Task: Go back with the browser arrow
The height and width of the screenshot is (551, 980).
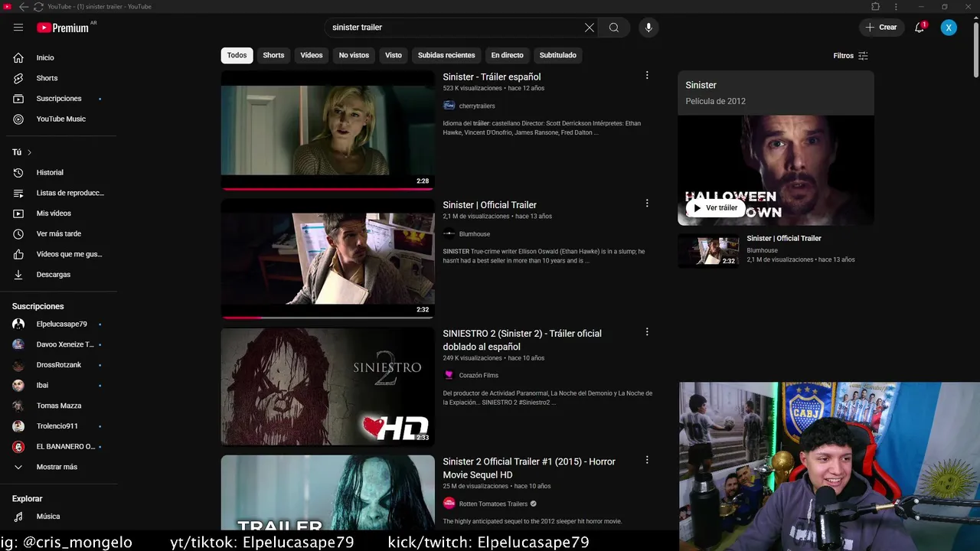Action: [x=23, y=6]
